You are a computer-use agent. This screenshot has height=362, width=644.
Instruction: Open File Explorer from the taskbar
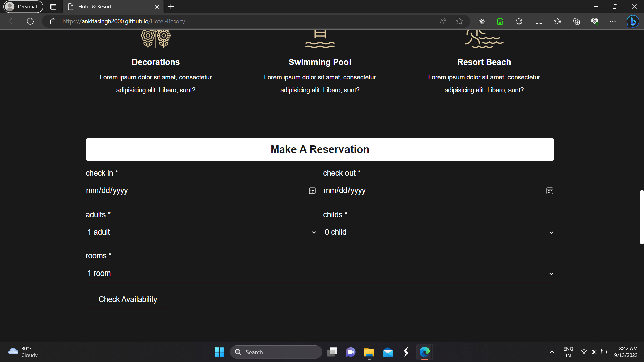click(x=369, y=352)
